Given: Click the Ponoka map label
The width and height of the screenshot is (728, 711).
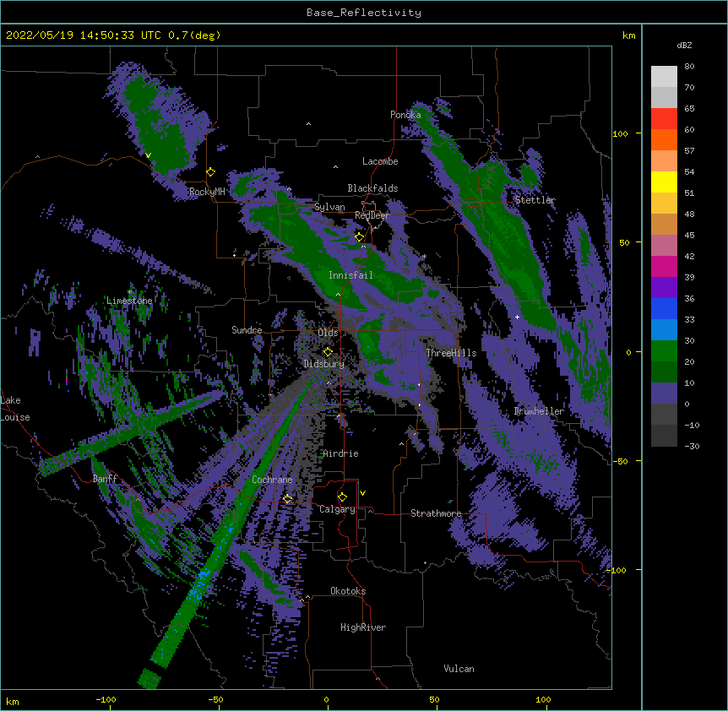Looking at the screenshot, I should tap(405, 115).
